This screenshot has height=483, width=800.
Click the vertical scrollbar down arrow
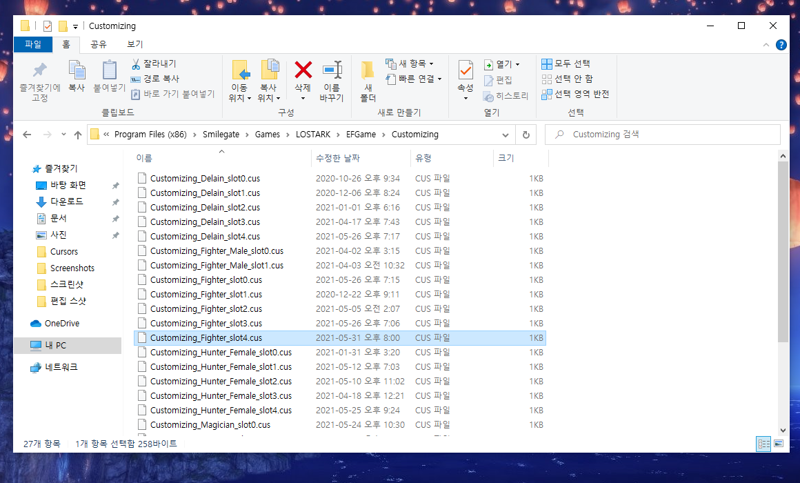pos(783,430)
